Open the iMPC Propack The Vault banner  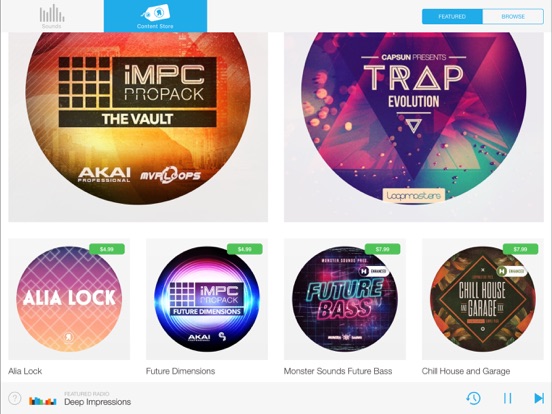[138, 127]
